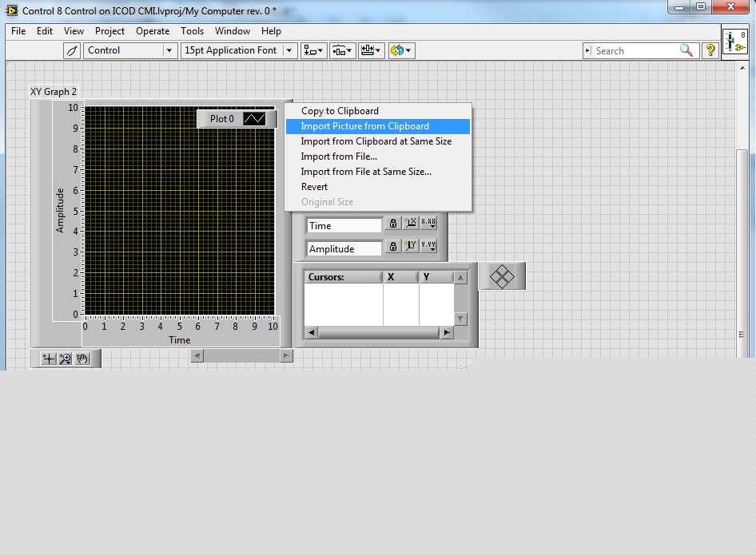Viewport: 756px width, 555px height.
Task: Choose Copy to Clipboard
Action: (x=378, y=111)
